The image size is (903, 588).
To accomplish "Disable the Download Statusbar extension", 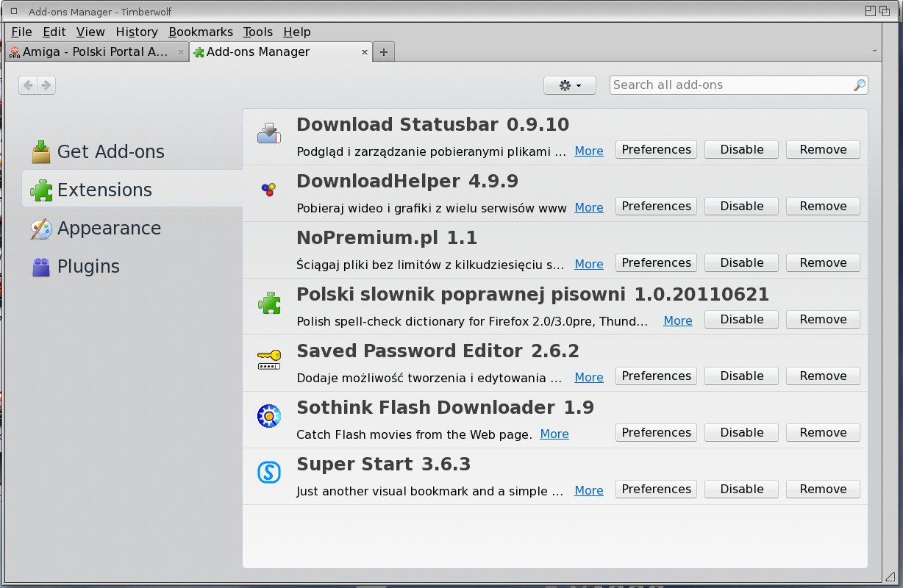I will pos(742,150).
